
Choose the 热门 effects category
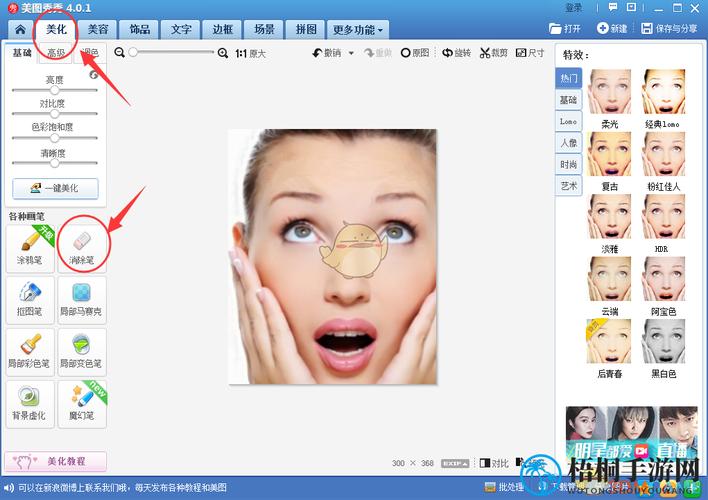click(568, 79)
